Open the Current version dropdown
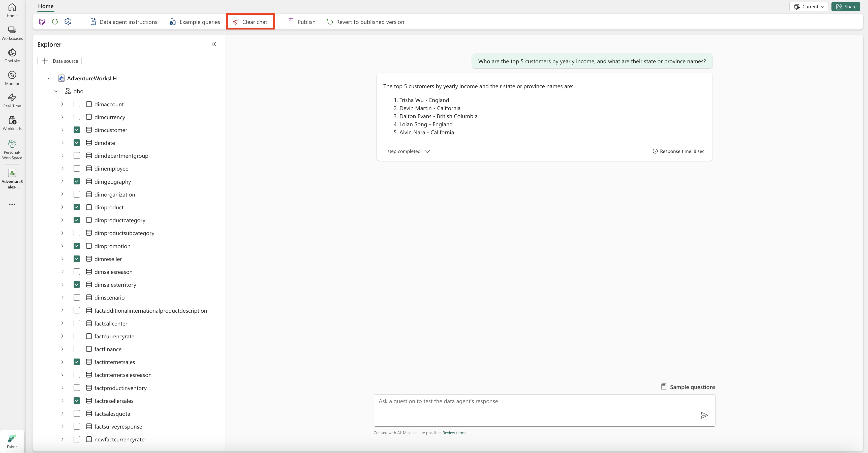 point(809,7)
